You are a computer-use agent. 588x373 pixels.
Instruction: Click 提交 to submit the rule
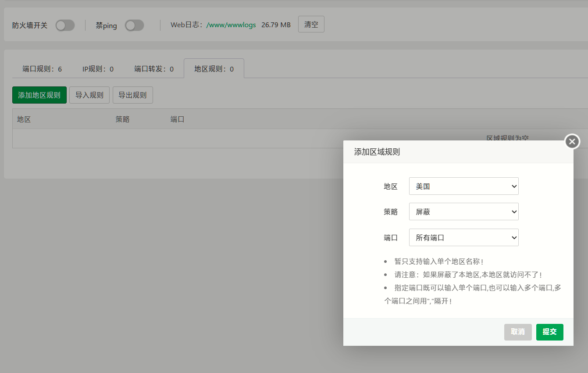(x=550, y=332)
